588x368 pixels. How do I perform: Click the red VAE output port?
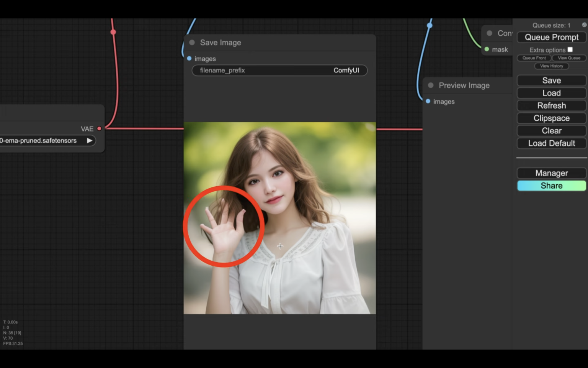point(99,129)
